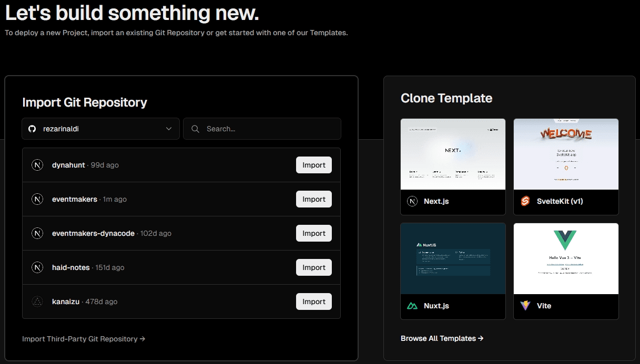The image size is (640, 364).
Task: Click the eventmakers-dynacode repository name
Action: pyautogui.click(x=94, y=233)
